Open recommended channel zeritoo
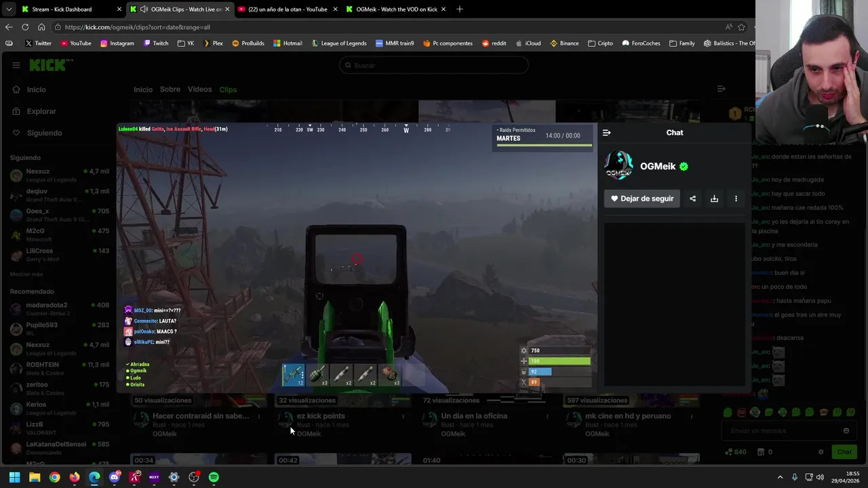This screenshot has height=488, width=868. [60, 388]
